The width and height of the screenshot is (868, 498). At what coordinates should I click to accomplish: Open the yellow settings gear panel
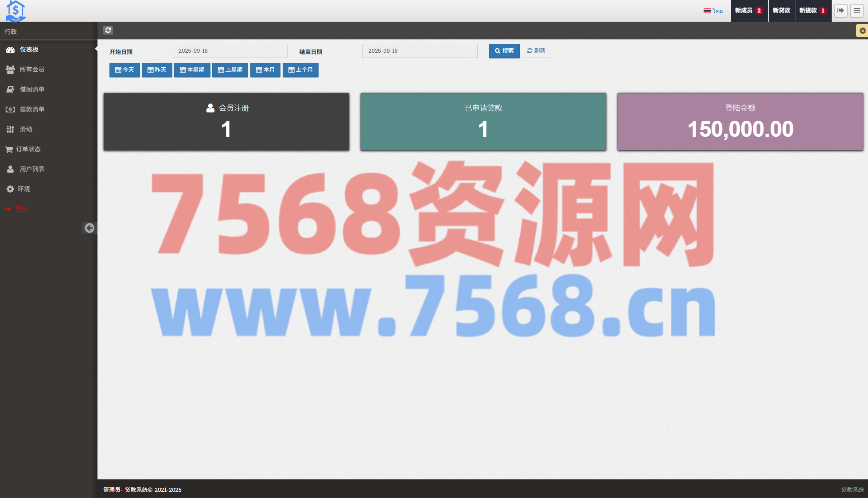(x=862, y=31)
